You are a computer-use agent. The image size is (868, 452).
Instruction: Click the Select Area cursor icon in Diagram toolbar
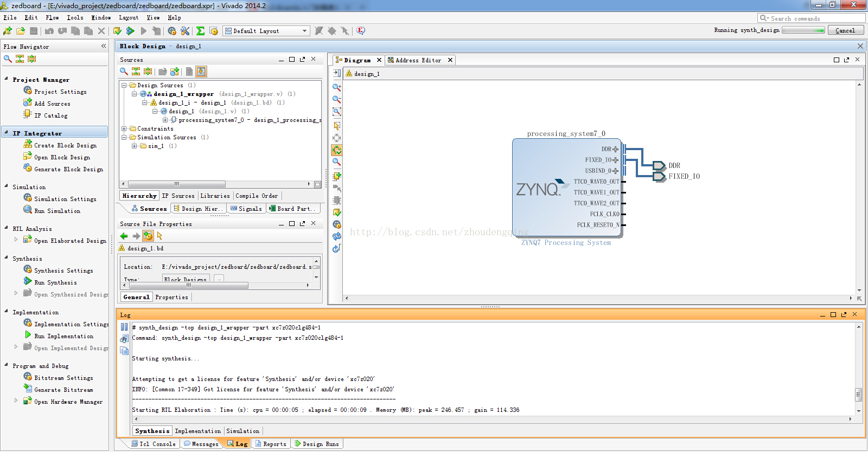click(337, 125)
